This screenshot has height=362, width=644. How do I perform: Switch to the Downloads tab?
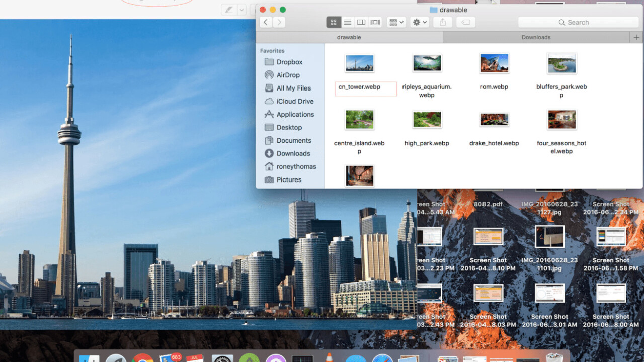[536, 37]
